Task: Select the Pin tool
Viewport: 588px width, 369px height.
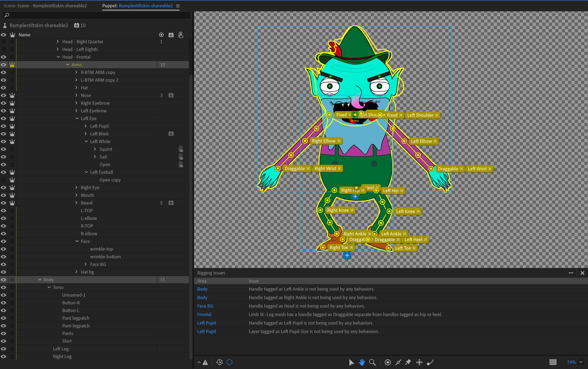Action: click(408, 362)
